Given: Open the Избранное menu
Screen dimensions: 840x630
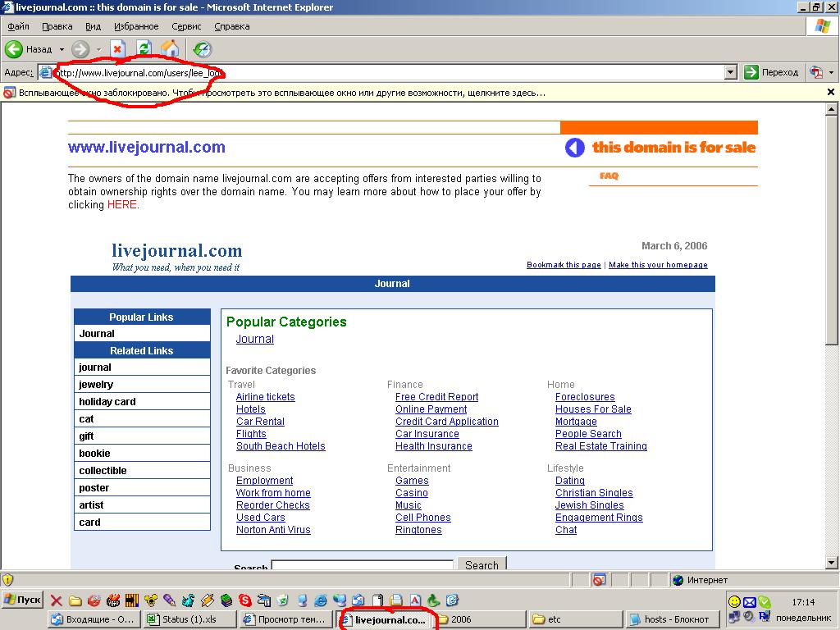Looking at the screenshot, I should click(136, 26).
